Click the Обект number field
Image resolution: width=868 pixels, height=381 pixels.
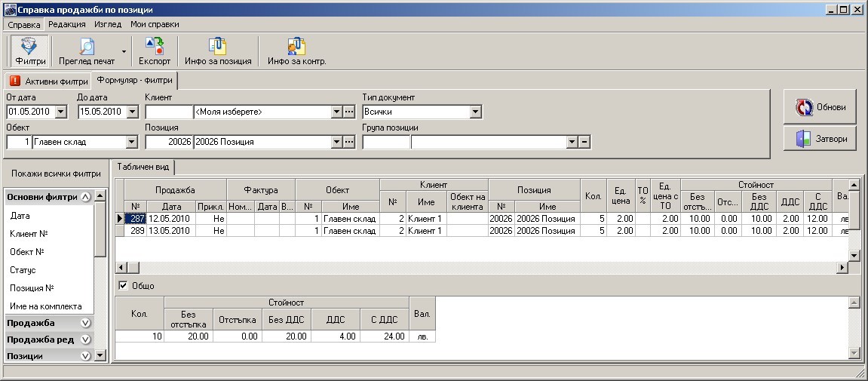[x=19, y=143]
